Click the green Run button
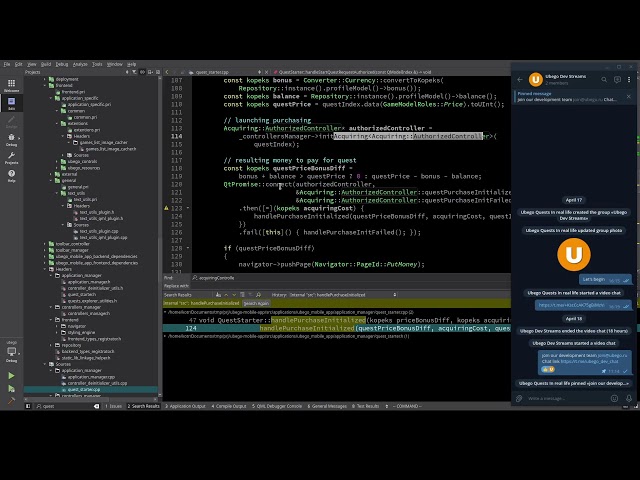 tap(11, 376)
